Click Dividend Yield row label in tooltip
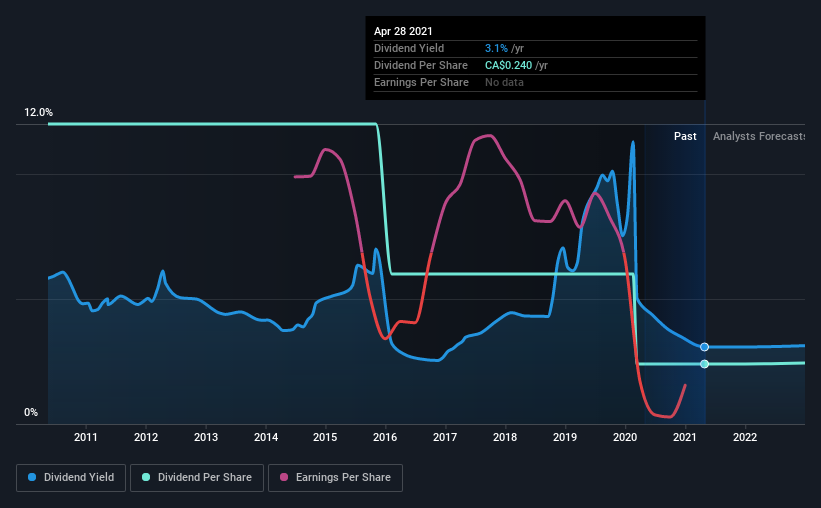Screen dimensions: 821x508 (x=409, y=48)
